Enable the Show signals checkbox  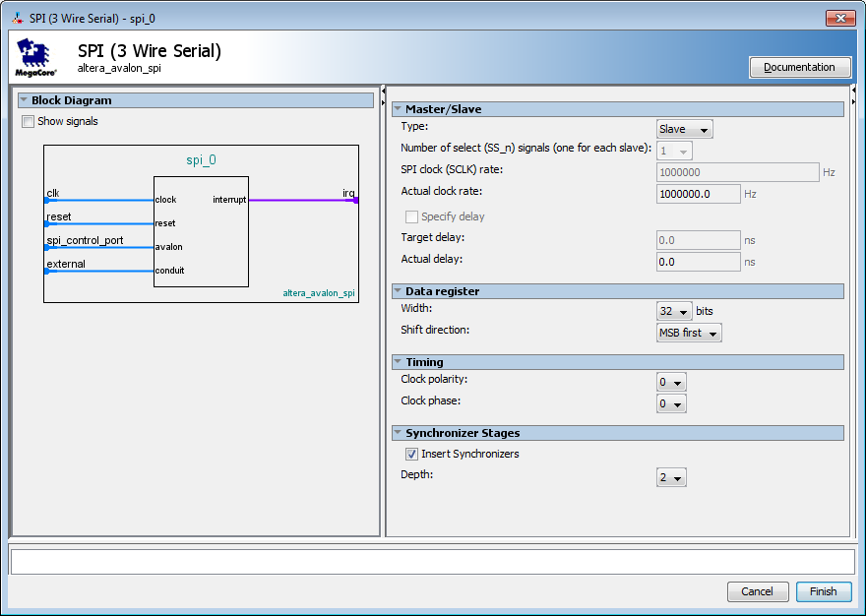[28, 121]
